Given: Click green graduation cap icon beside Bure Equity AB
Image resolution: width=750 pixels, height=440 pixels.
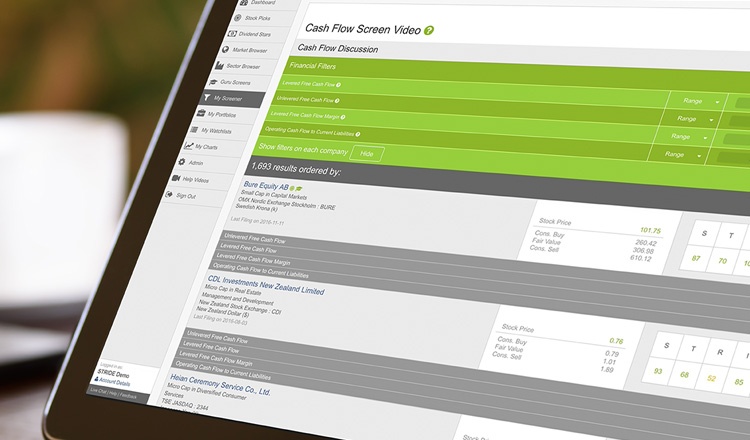Looking at the screenshot, I should click(299, 189).
